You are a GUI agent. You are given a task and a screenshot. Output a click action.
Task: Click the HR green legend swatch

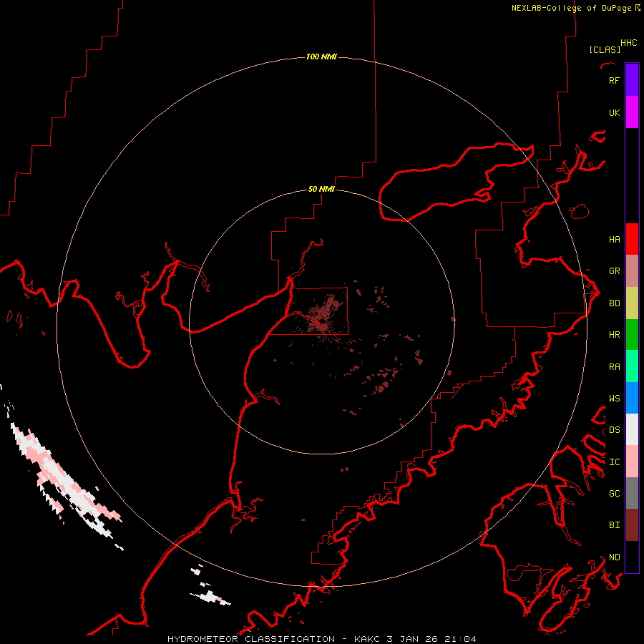tap(632, 335)
